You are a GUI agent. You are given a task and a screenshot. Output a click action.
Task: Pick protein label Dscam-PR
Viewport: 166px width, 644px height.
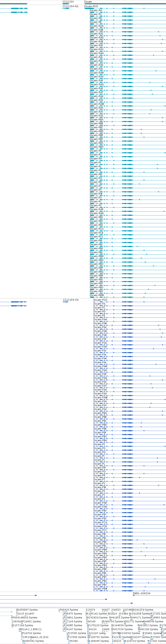pyautogui.click(x=99, y=476)
